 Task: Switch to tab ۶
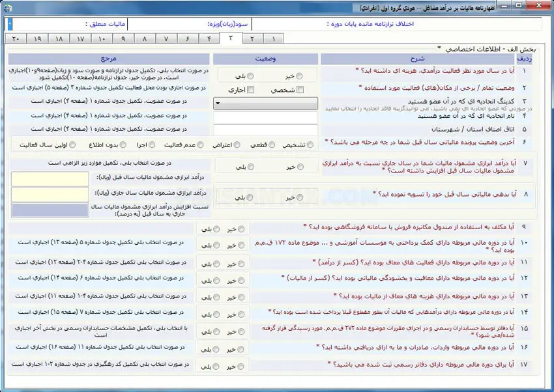coord(188,38)
